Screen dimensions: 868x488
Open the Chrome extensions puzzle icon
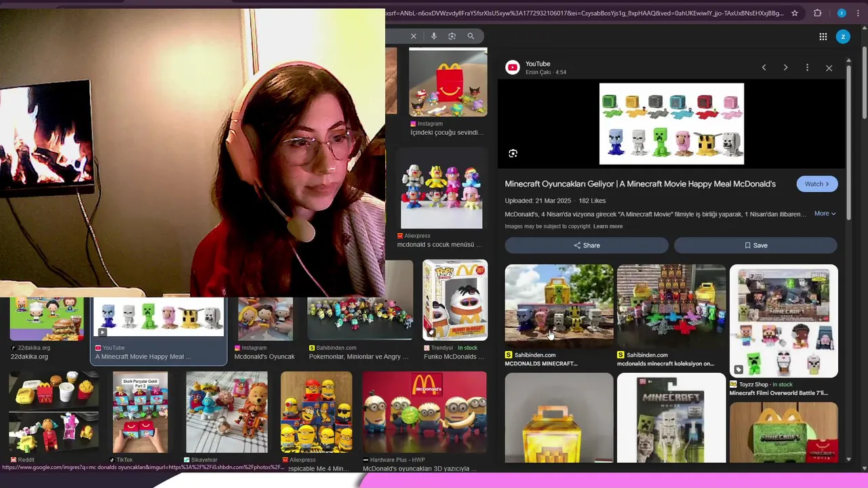(x=817, y=13)
